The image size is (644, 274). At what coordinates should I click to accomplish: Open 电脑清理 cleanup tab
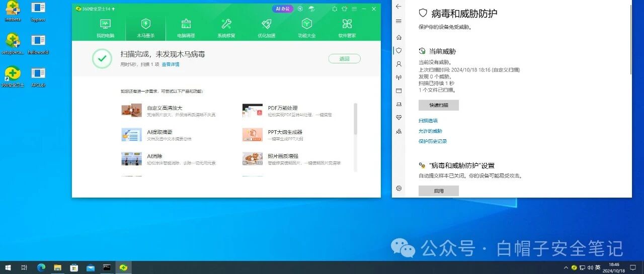186,28
